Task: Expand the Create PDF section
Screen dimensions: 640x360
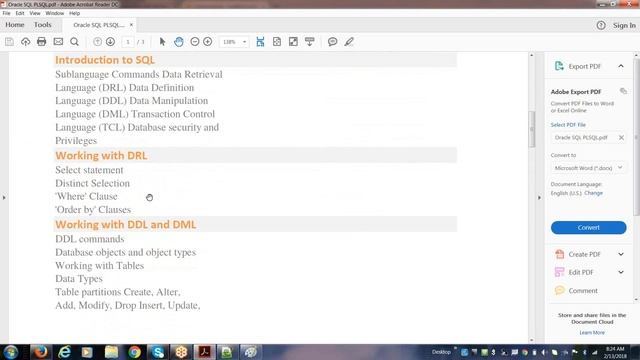Action: pyautogui.click(x=621, y=254)
